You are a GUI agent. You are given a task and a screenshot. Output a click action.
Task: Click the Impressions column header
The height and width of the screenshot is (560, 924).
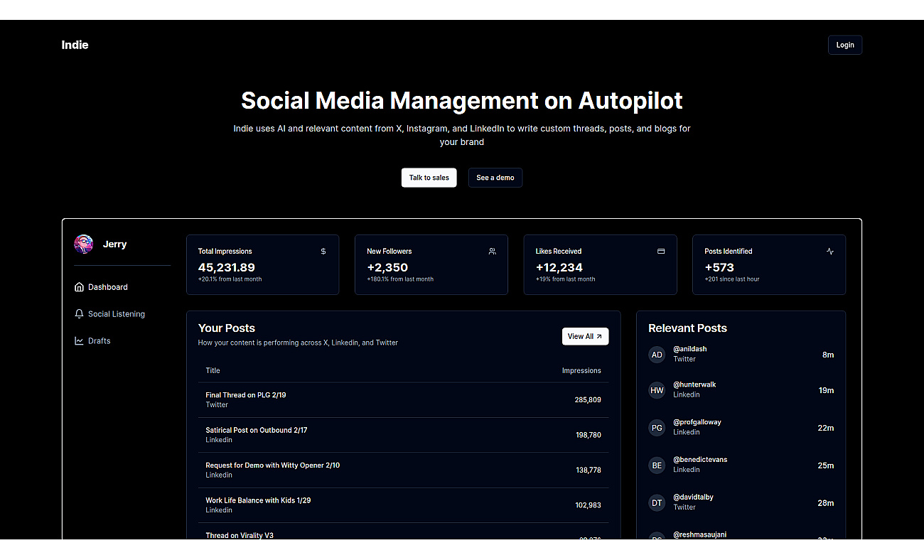581,370
